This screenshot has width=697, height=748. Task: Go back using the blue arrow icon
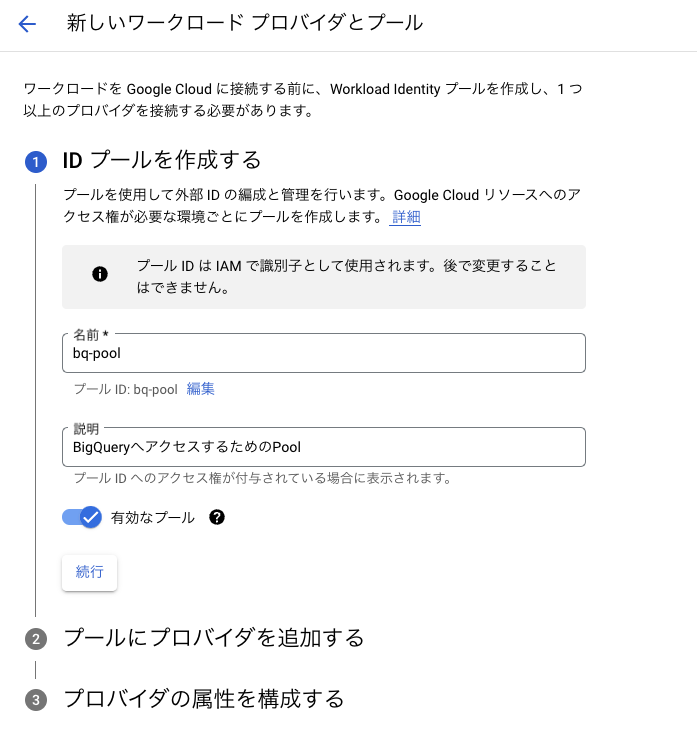tap(27, 23)
